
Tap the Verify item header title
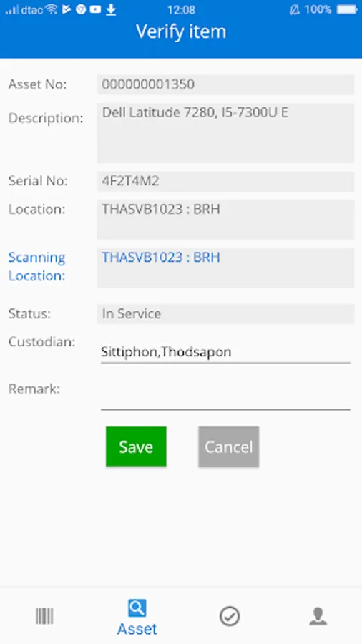tap(181, 31)
